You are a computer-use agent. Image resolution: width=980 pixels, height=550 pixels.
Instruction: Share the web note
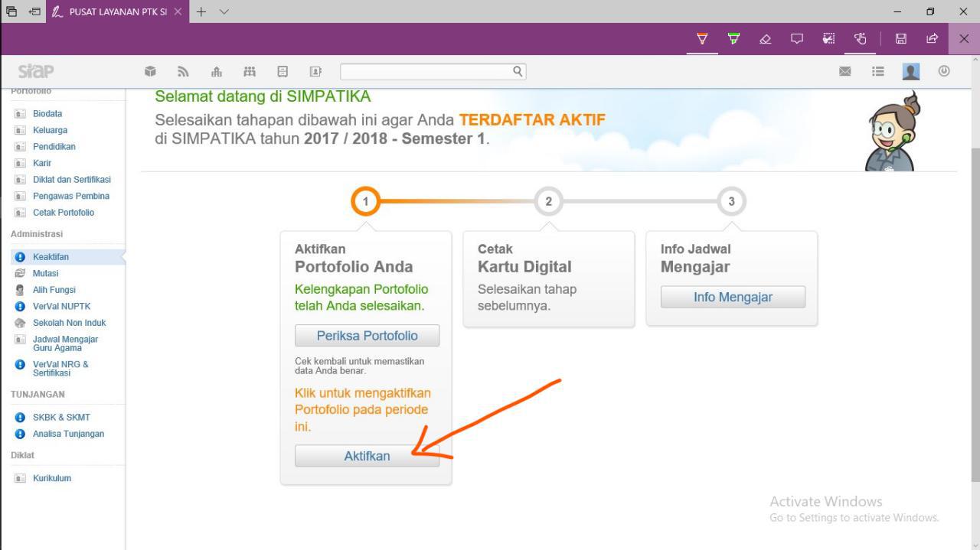933,39
